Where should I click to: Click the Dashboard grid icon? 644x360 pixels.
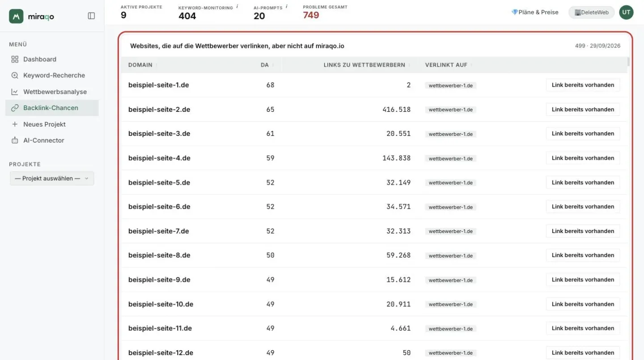15,59
